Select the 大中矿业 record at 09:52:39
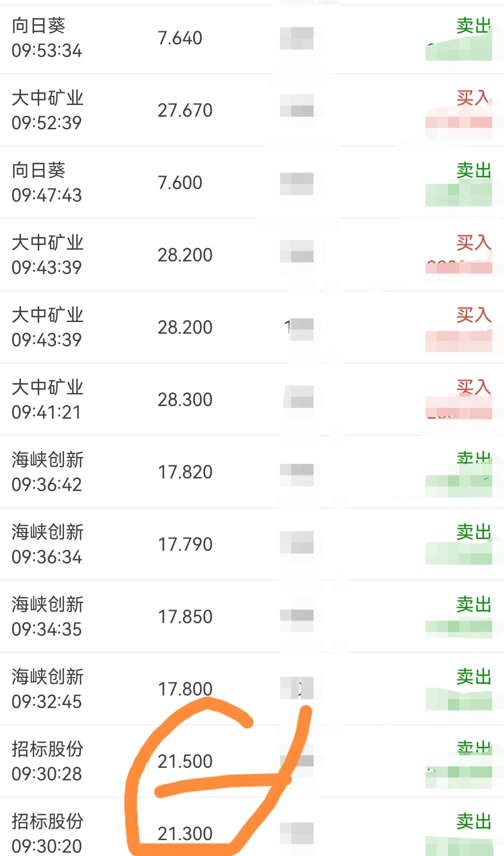504x856 pixels. tap(47, 110)
